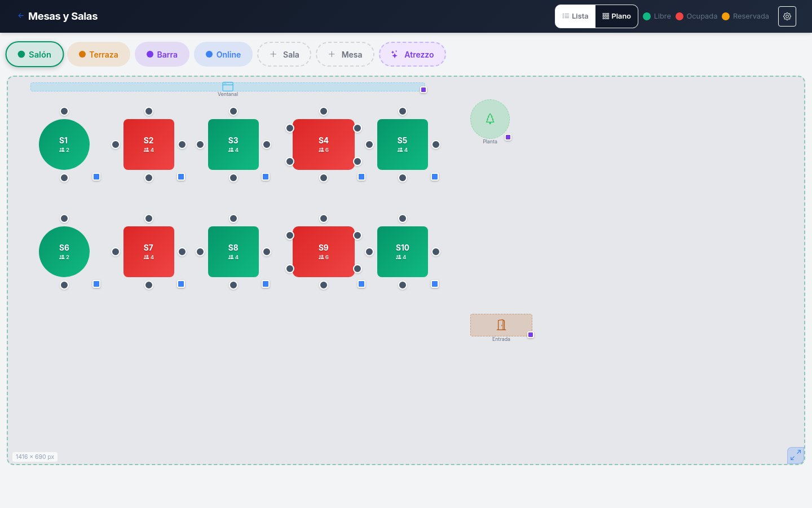Image resolution: width=812 pixels, height=508 pixels.
Task: Select occupied table S2
Action: 149,144
